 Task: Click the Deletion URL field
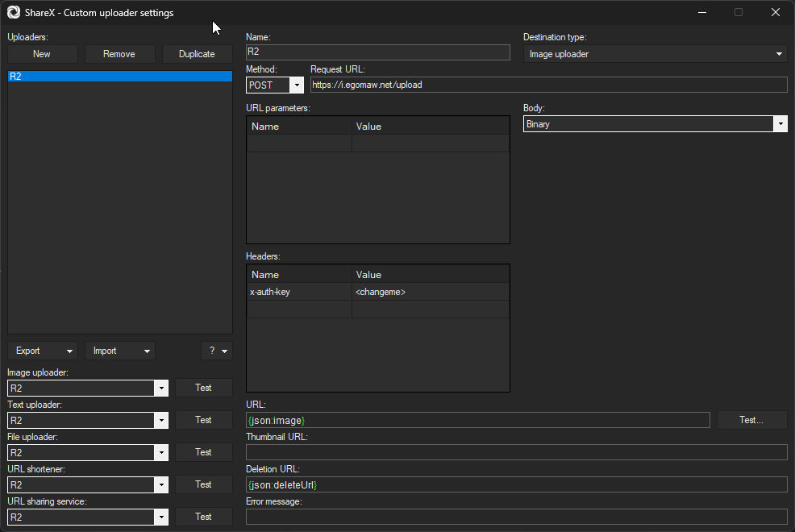(x=517, y=485)
